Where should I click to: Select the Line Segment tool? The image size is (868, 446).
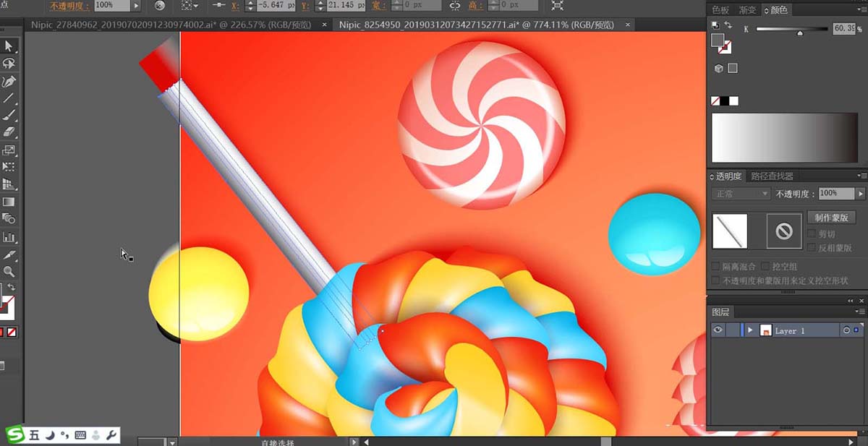[9, 98]
